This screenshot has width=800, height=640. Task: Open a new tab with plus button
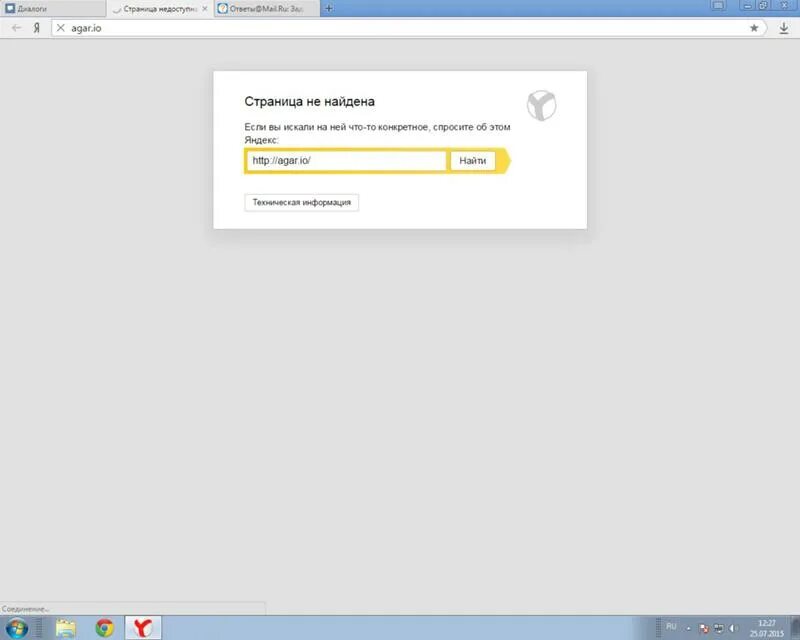[x=329, y=8]
